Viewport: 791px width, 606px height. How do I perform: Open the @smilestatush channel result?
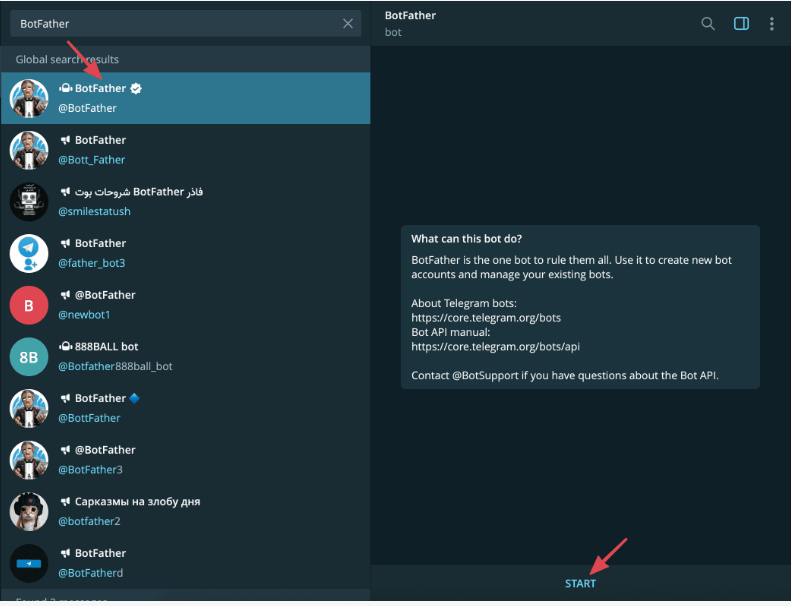pyautogui.click(x=185, y=201)
